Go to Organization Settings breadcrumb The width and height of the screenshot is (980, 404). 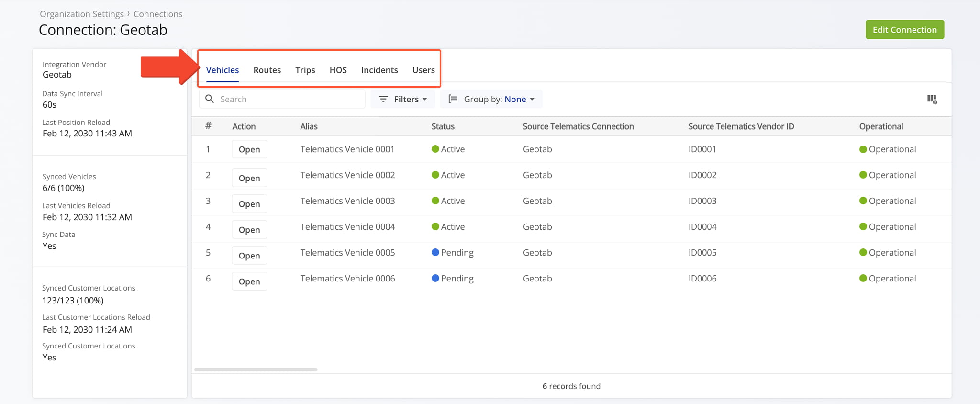(82, 14)
